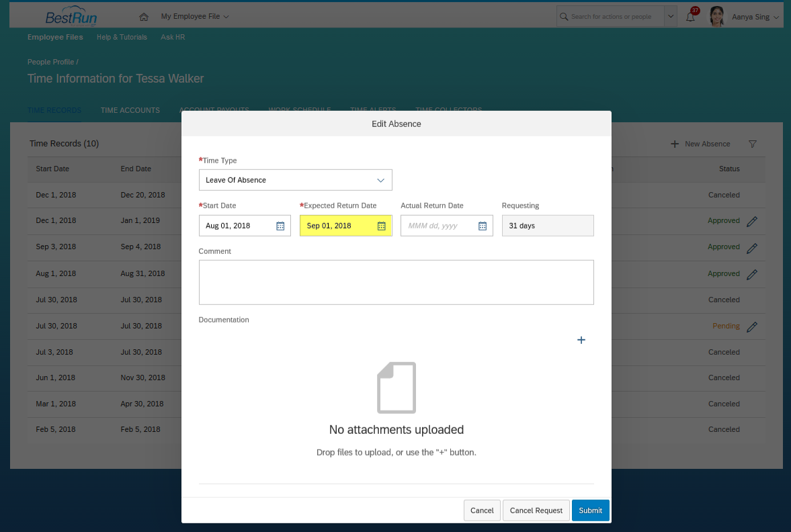791x532 pixels.
Task: Click the Time Records (10) heading
Action: pos(64,144)
